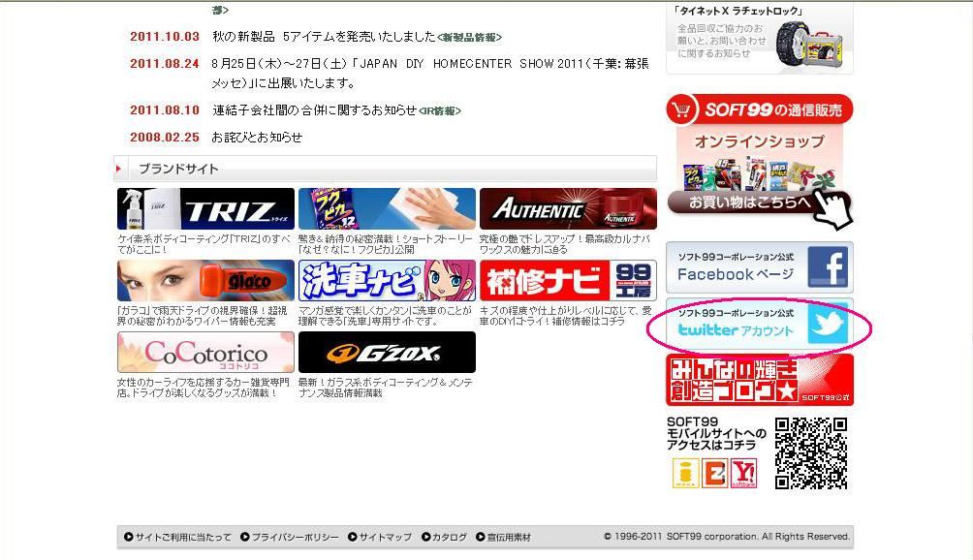Click the SOFT99 モバイルサイトへのアクセス text
The image size is (973, 560).
tap(717, 433)
